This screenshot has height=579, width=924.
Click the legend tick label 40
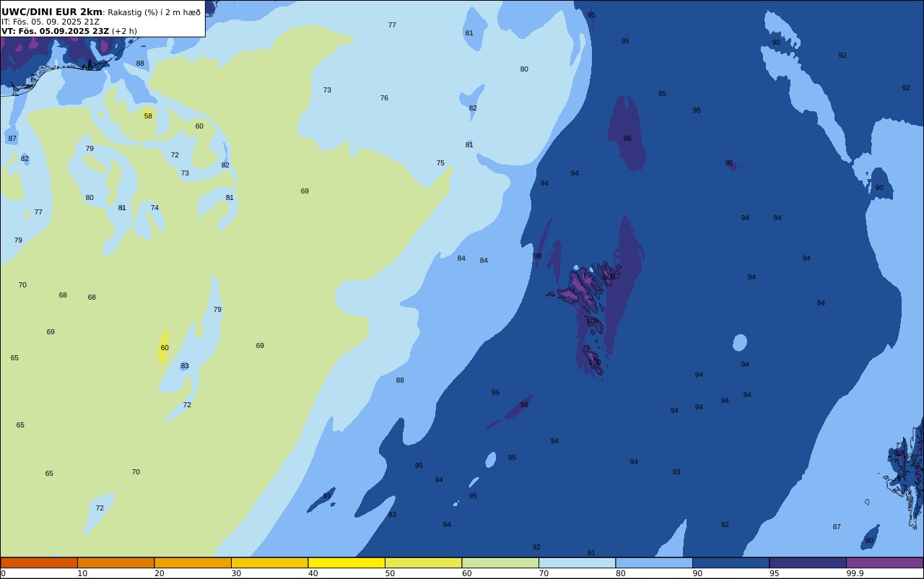point(313,573)
